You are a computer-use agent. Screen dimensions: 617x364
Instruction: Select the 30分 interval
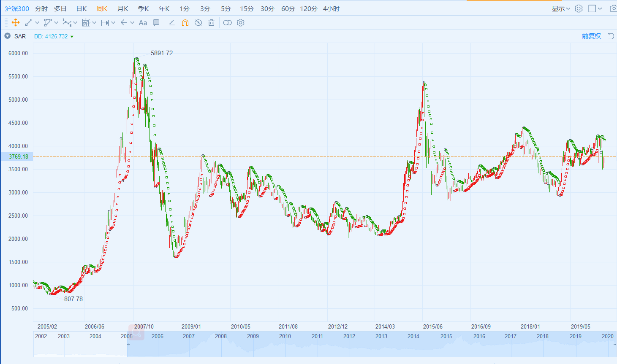pyautogui.click(x=267, y=8)
